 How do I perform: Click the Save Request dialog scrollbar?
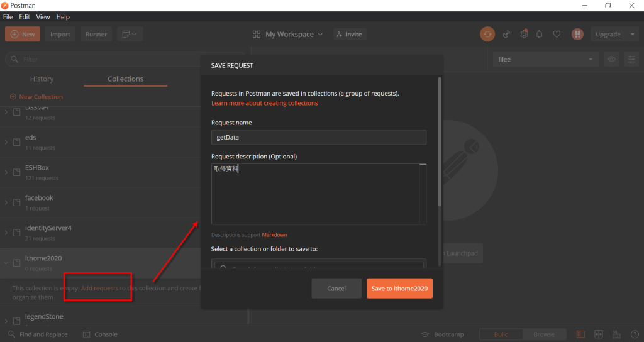[440, 141]
